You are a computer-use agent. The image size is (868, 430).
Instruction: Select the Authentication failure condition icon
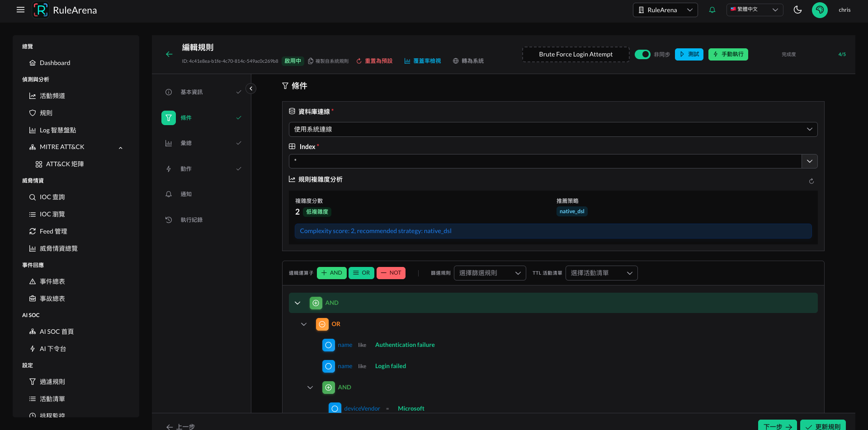click(329, 345)
